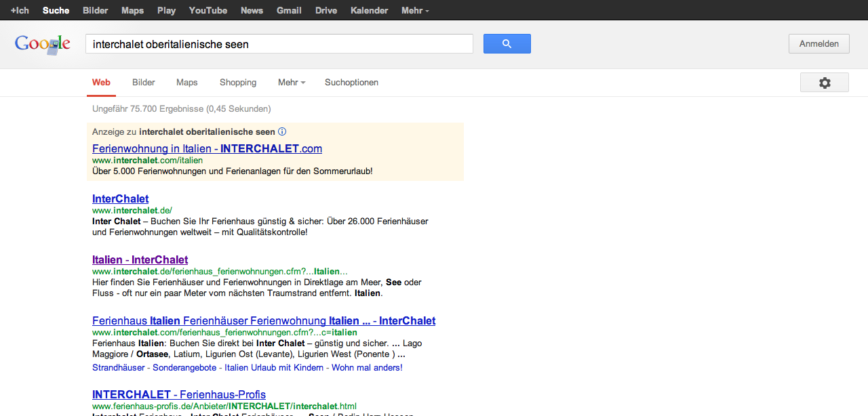Open the visited Italien - InterChalet result
868x416 pixels.
pos(140,259)
